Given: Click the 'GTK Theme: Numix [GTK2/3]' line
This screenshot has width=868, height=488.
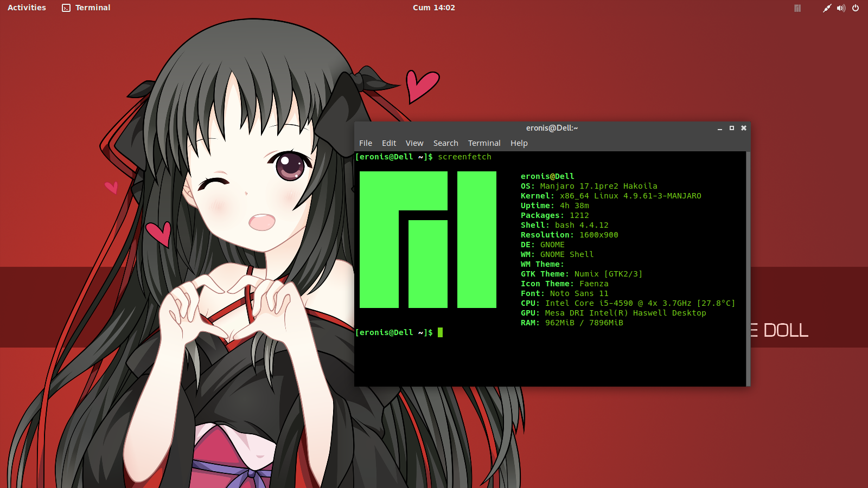Looking at the screenshot, I should (582, 274).
